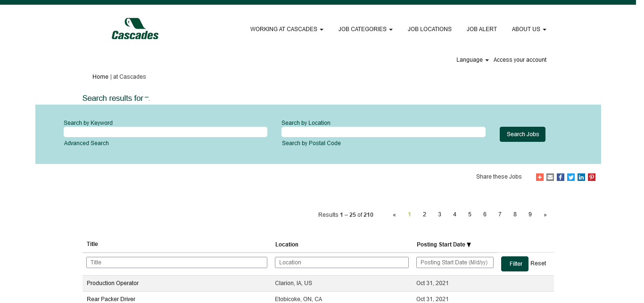Open the Job Alert menu item
Screen dimensions: 644x303
click(x=481, y=29)
